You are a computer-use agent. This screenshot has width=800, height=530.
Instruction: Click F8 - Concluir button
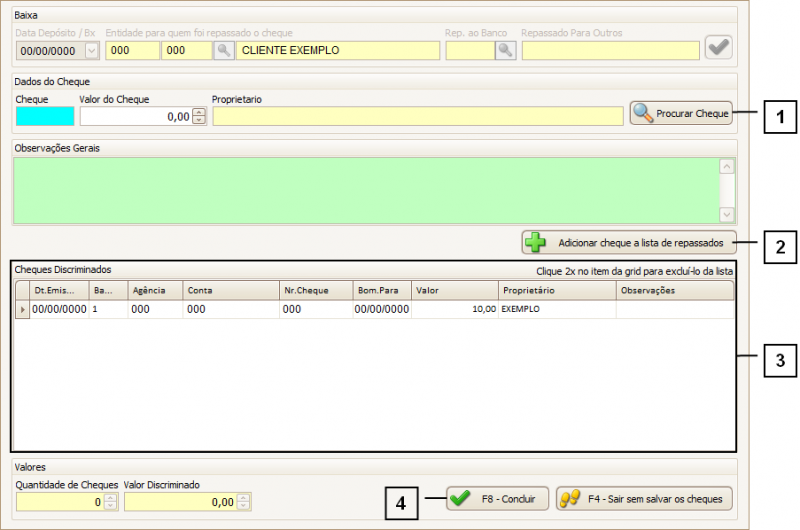(492, 498)
